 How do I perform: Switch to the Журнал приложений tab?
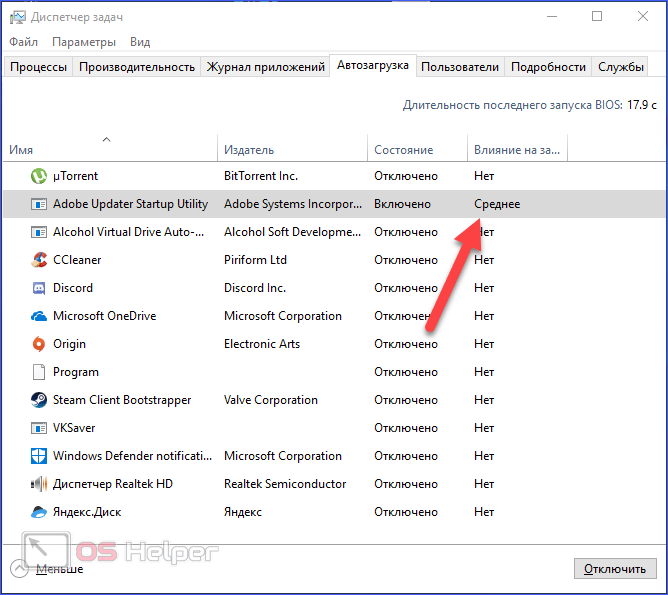click(x=265, y=67)
